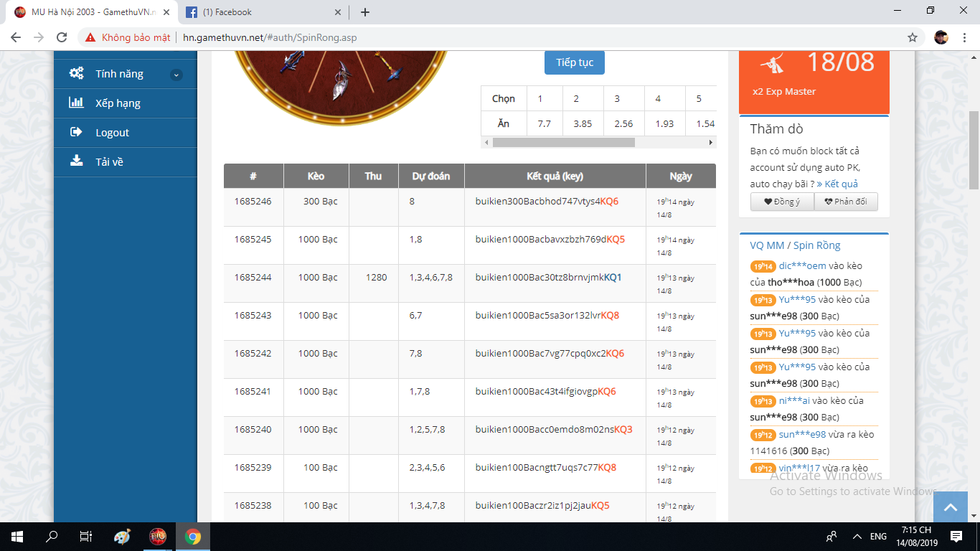980x551 pixels.
Task: Show hidden system tray icons
Action: [857, 536]
